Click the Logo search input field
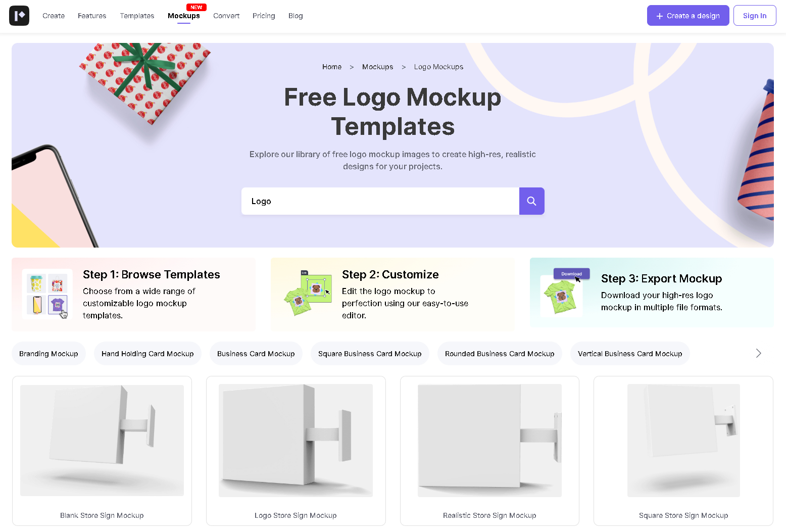The width and height of the screenshot is (786, 532). point(380,201)
